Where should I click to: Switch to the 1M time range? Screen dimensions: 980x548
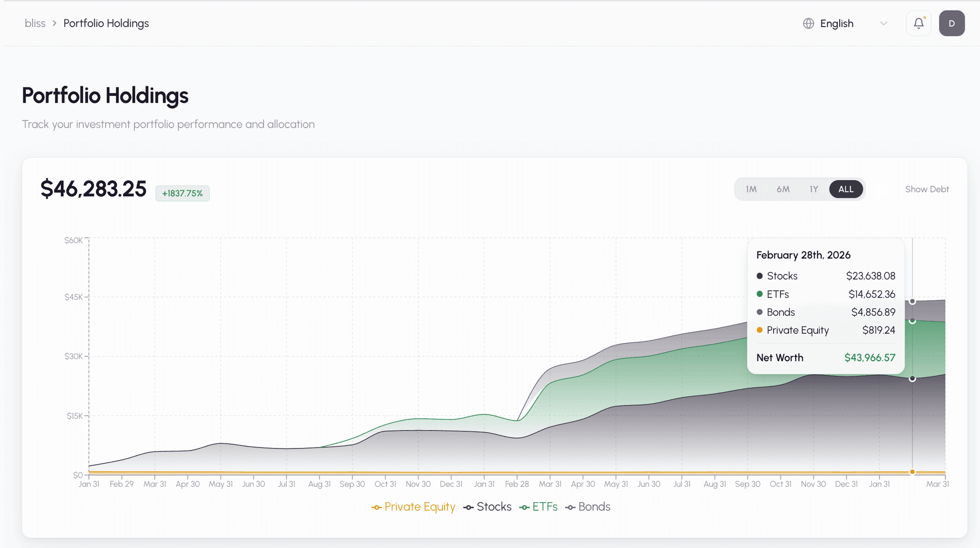tap(751, 189)
